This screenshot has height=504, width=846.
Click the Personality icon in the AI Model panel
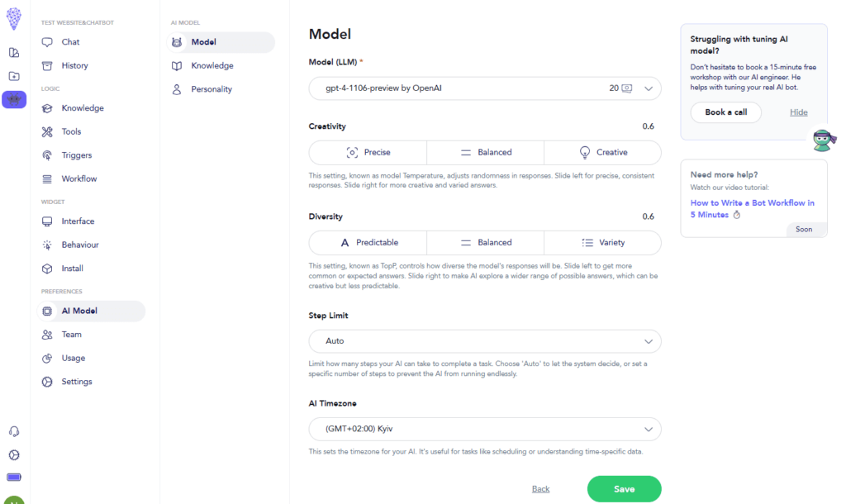[x=176, y=88]
